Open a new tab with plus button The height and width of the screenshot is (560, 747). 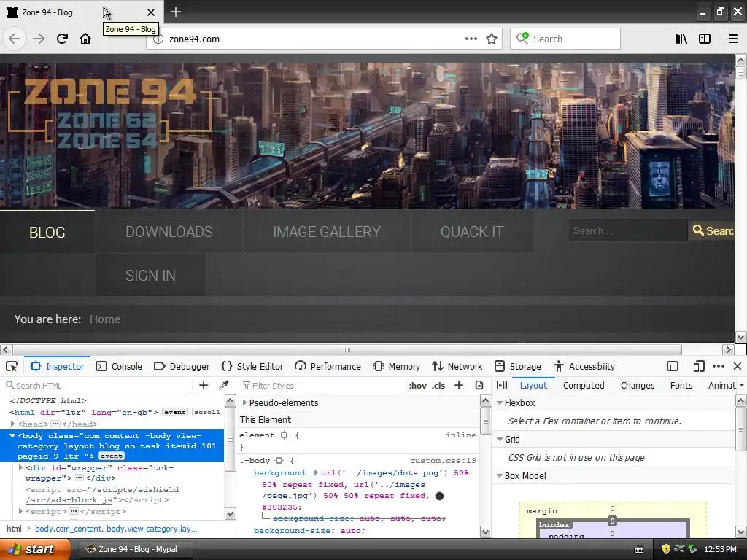point(175,12)
